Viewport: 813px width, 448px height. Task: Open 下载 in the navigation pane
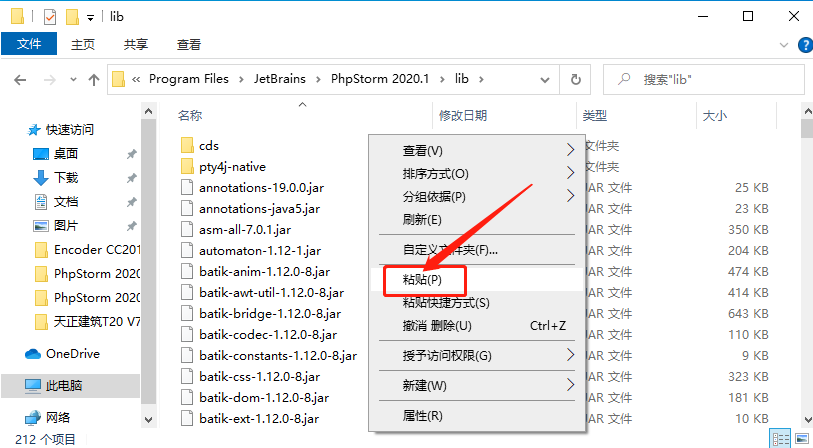click(x=65, y=178)
